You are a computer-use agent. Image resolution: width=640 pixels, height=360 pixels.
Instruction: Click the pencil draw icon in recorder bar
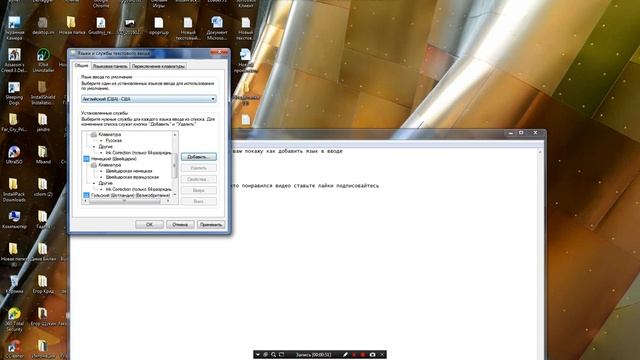(x=345, y=355)
